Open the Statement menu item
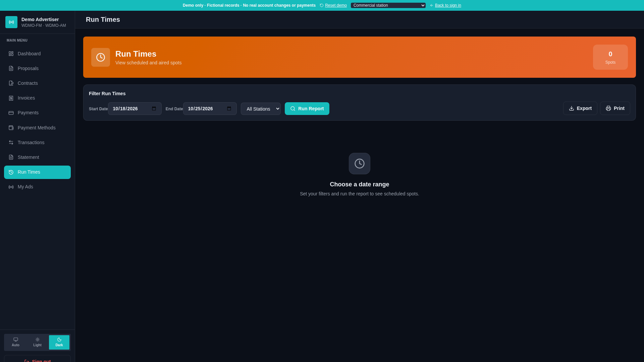The height and width of the screenshot is (362, 644). tap(37, 157)
